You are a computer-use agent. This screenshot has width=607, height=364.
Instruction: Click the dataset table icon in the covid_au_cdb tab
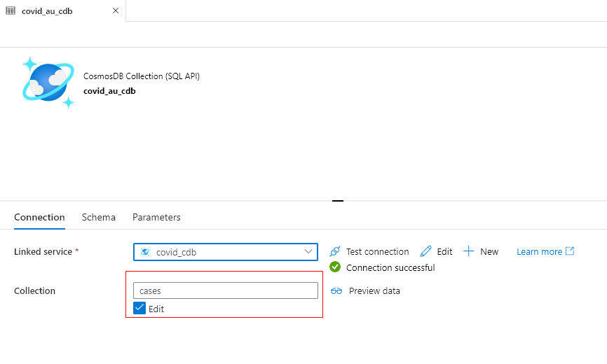coord(11,10)
